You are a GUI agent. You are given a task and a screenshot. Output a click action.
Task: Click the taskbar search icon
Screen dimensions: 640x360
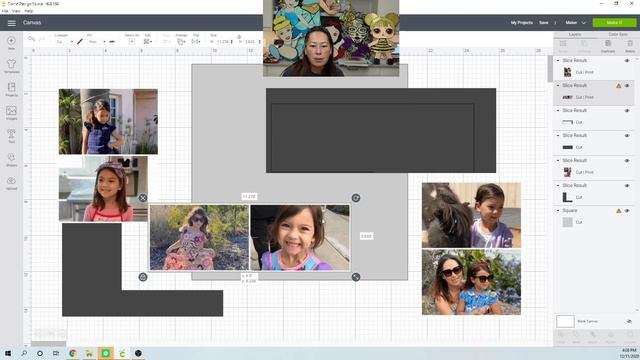[24, 353]
